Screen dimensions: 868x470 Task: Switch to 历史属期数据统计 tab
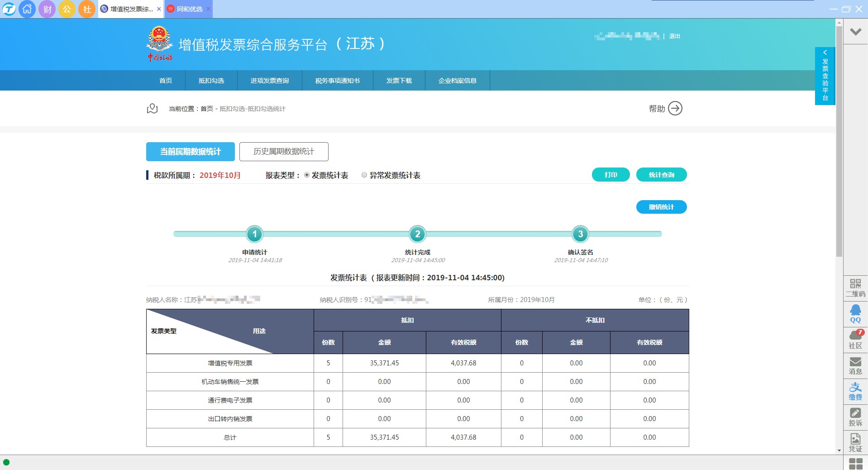pos(284,152)
